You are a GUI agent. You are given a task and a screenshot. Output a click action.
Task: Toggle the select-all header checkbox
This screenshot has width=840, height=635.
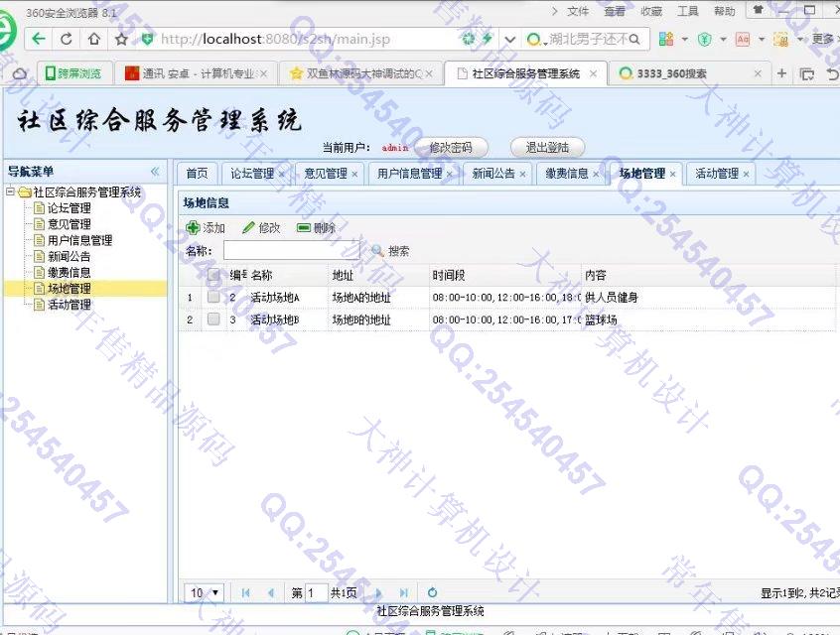pyautogui.click(x=213, y=275)
